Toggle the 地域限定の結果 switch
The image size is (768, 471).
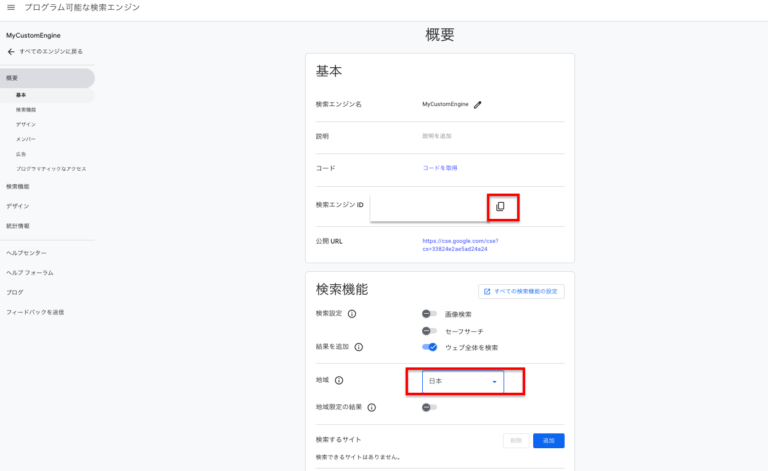429,408
